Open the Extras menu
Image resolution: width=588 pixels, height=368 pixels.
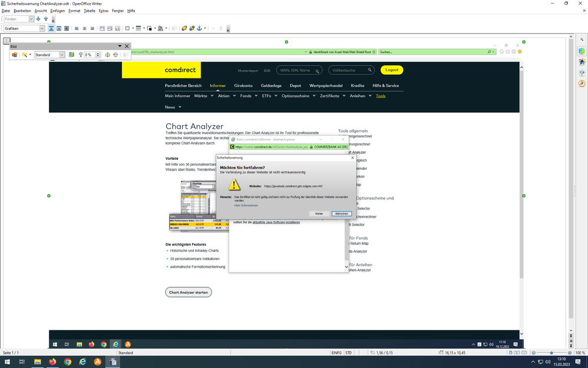click(x=103, y=11)
